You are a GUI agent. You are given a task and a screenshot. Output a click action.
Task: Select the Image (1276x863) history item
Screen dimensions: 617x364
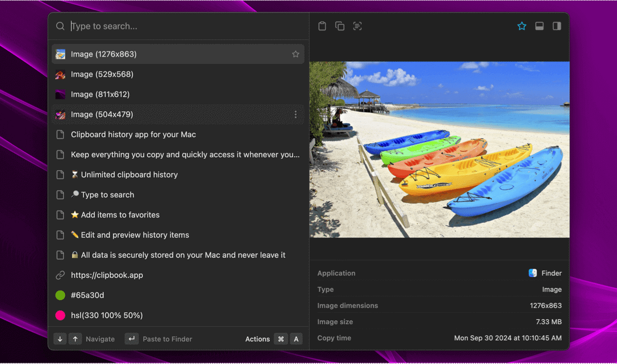(x=178, y=54)
